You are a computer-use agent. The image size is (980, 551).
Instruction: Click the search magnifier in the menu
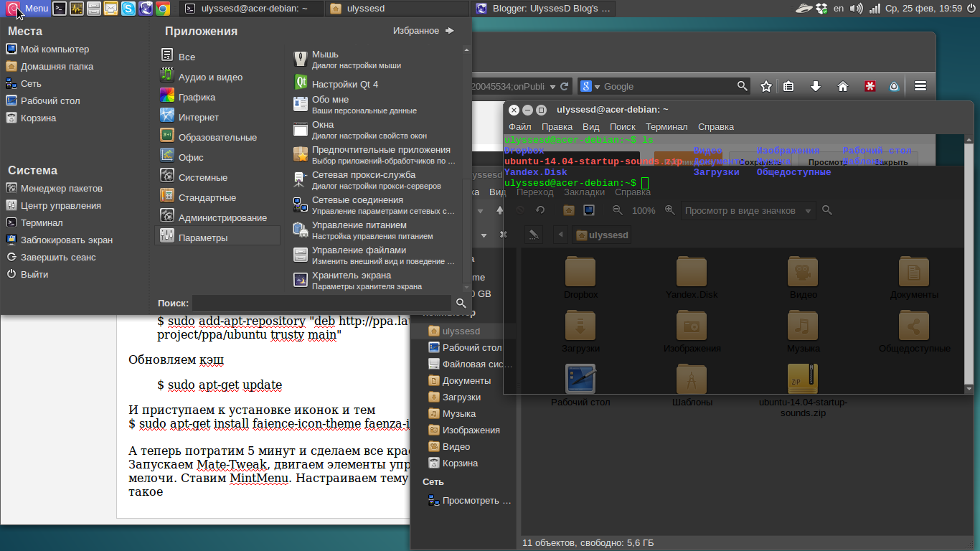pos(461,303)
